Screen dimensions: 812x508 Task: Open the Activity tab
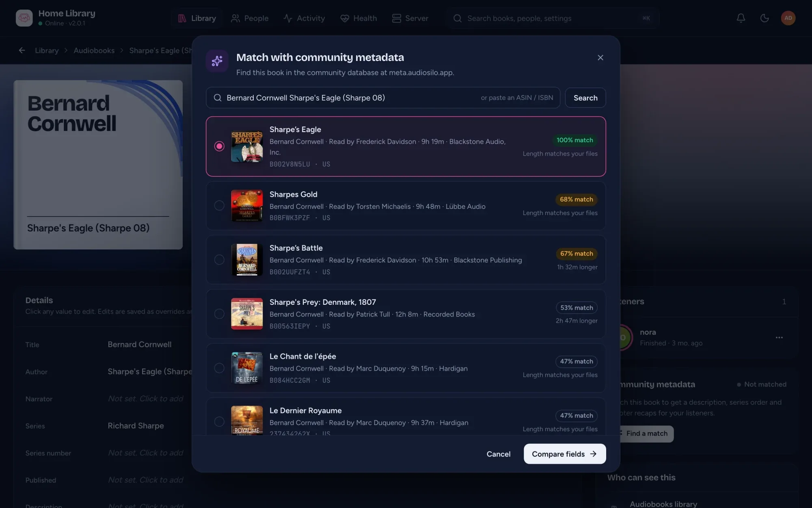click(x=304, y=18)
